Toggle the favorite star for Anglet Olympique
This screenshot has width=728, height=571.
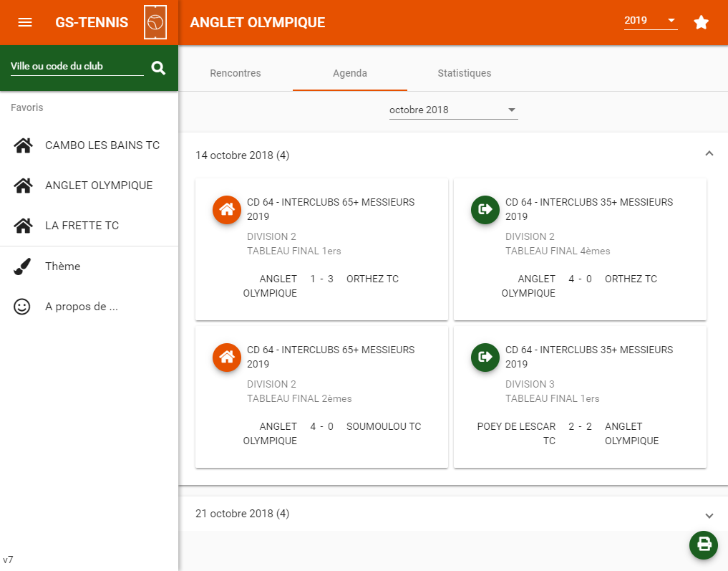pyautogui.click(x=701, y=22)
